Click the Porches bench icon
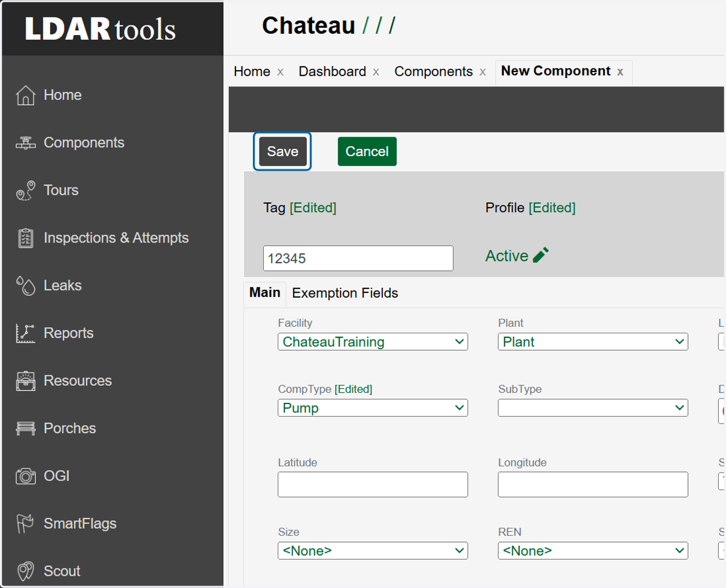The width and height of the screenshot is (726, 588). [x=25, y=428]
